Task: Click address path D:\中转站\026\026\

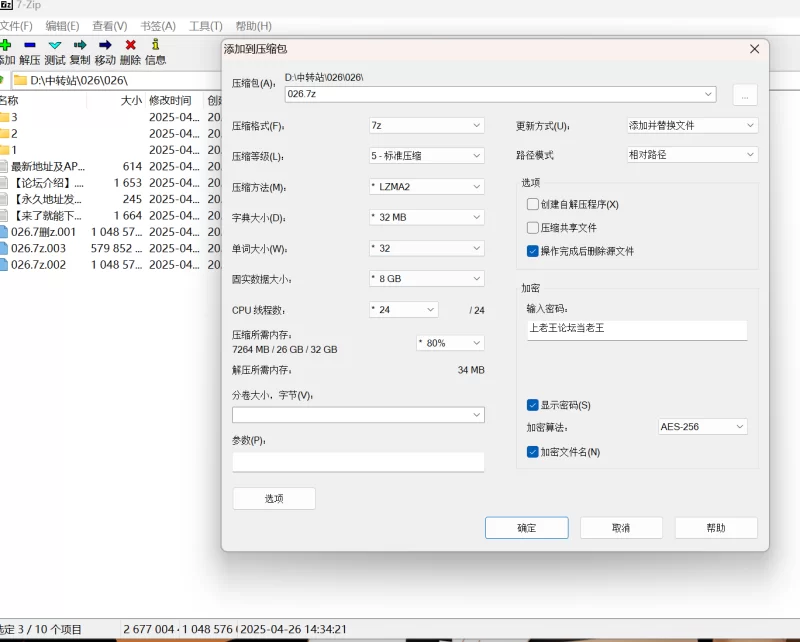Action: (x=79, y=81)
